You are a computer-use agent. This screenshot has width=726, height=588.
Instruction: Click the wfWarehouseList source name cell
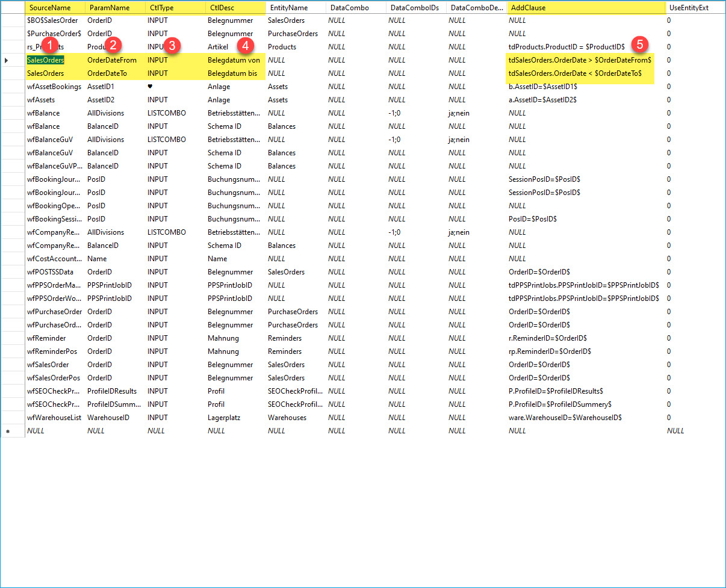(54, 418)
